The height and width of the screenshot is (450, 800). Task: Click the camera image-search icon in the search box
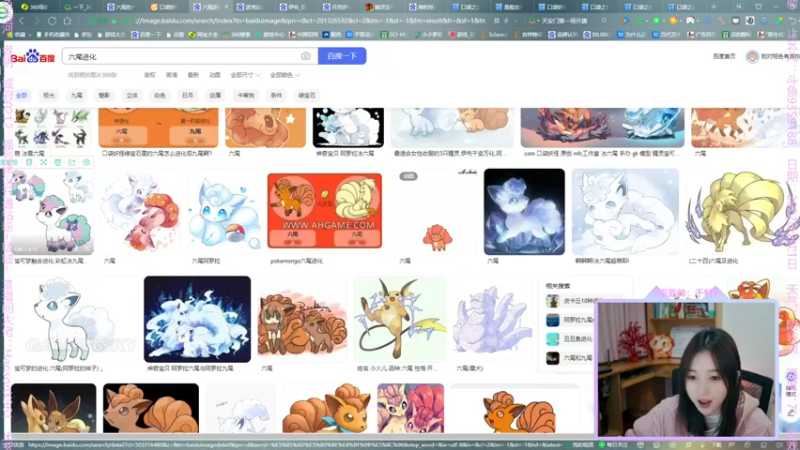coord(306,56)
